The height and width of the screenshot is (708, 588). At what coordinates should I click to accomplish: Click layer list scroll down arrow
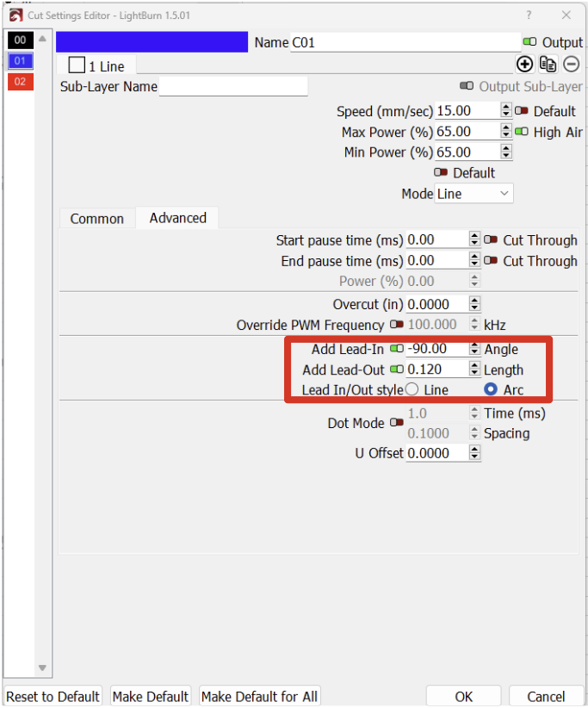[x=42, y=668]
